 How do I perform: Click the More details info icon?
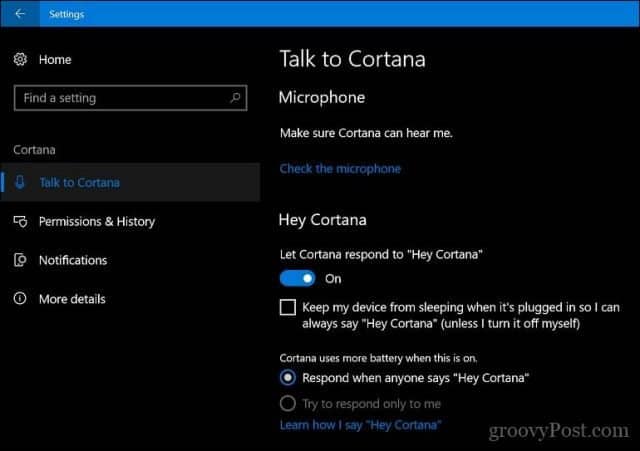(x=20, y=299)
